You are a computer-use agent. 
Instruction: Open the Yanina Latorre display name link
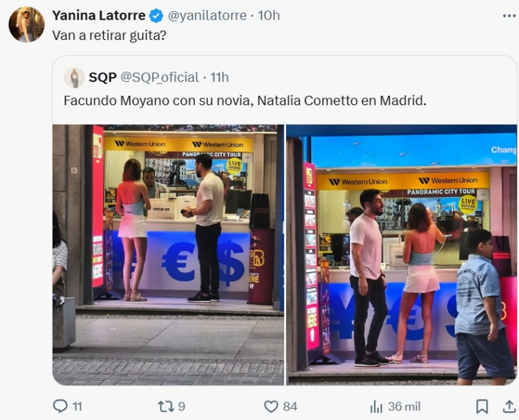point(99,16)
